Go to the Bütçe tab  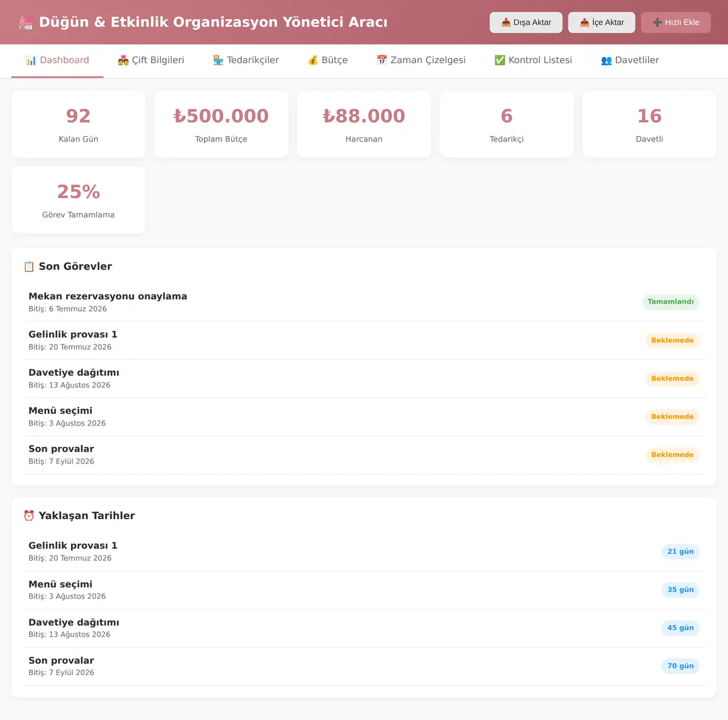tap(328, 60)
